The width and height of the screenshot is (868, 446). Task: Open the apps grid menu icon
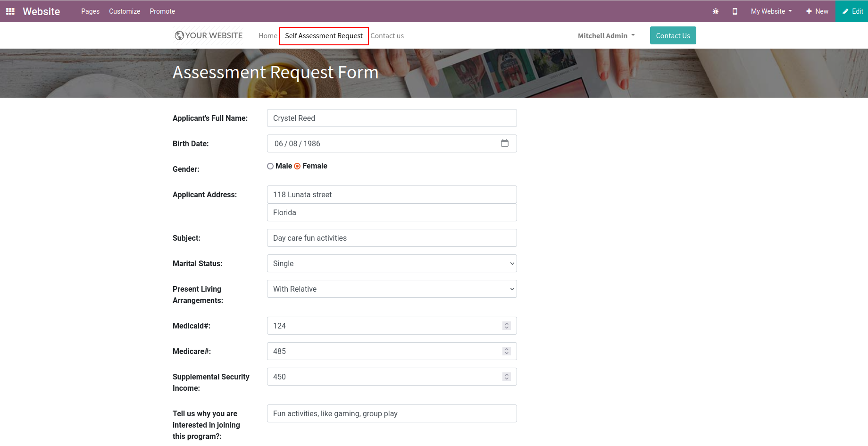pos(10,11)
